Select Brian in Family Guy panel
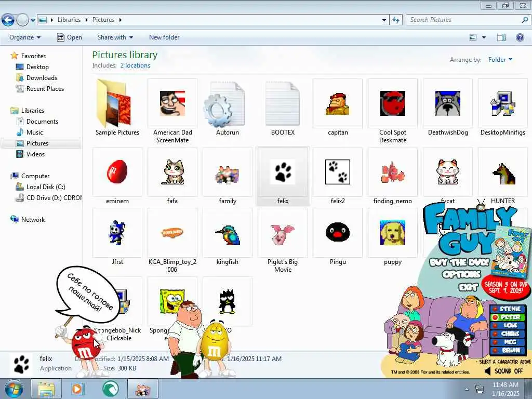The height and width of the screenshot is (399, 532). point(508,350)
